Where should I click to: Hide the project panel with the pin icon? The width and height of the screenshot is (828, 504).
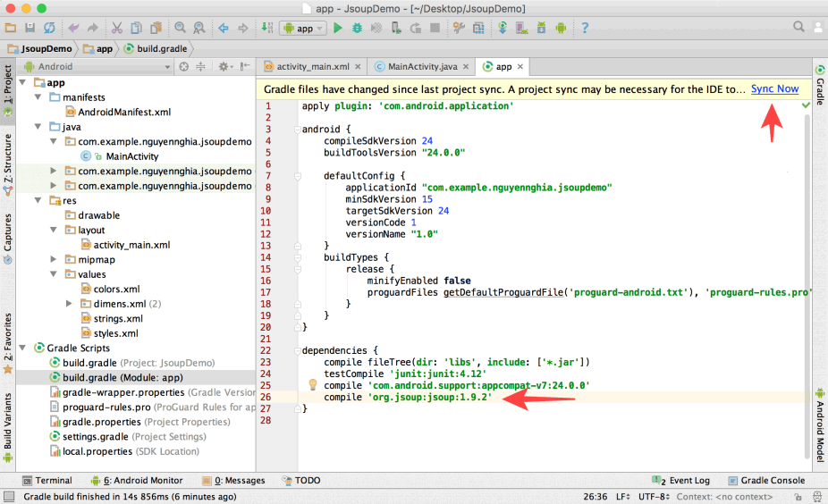coord(244,66)
